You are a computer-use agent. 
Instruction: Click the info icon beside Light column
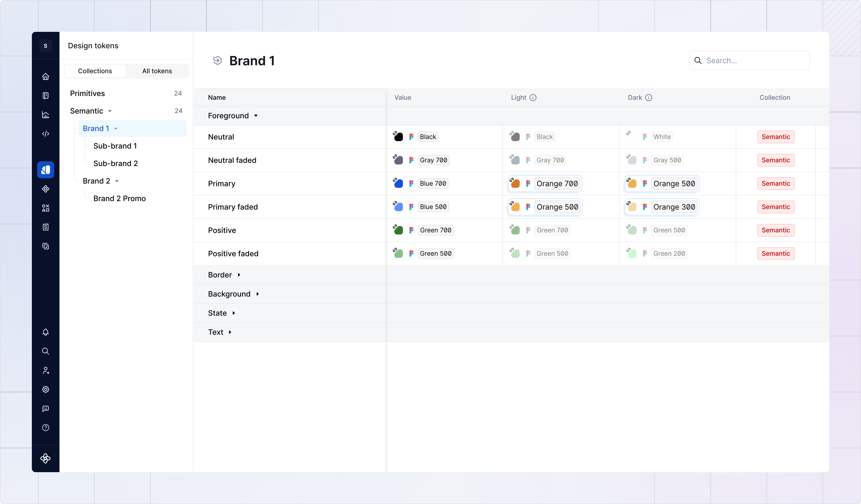[533, 98]
